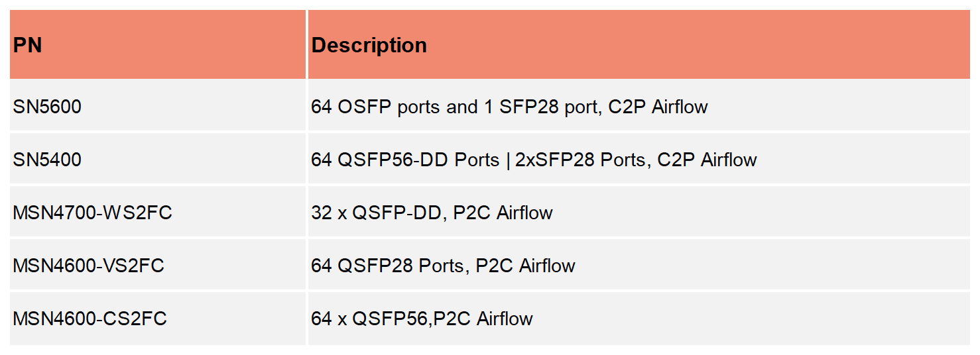Click the PN column header
The width and height of the screenshot is (980, 355).
coord(28,46)
